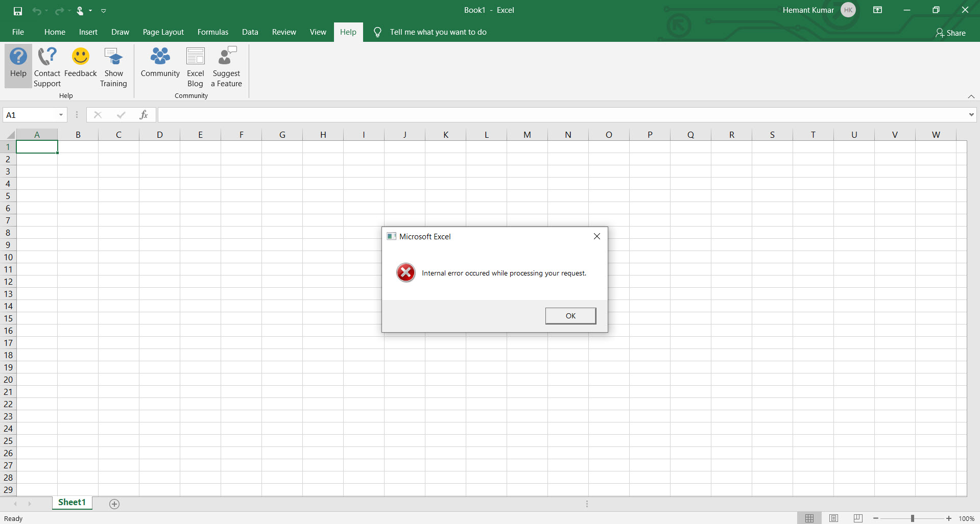
Task: Expand the formula bar chevron
Action: pyautogui.click(x=971, y=115)
